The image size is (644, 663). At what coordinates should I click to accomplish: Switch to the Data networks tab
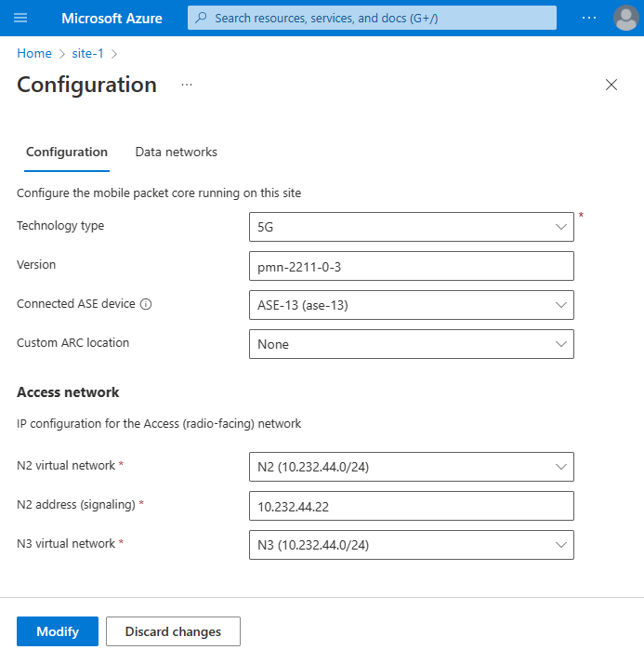[x=177, y=152]
